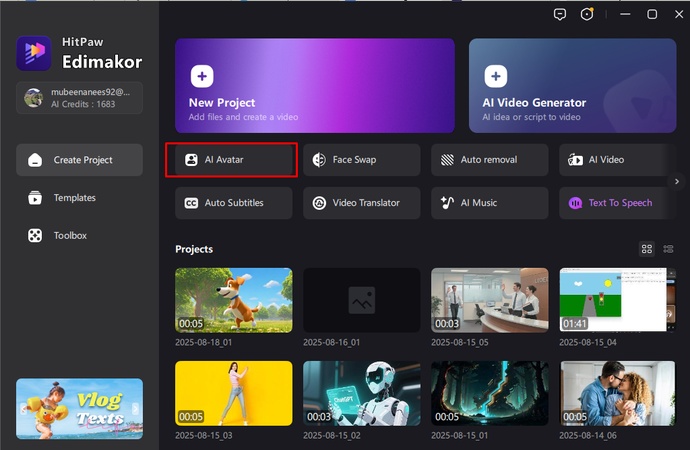Open project 2025-08-15_05 office thumbnail
690x450 pixels.
[490, 300]
